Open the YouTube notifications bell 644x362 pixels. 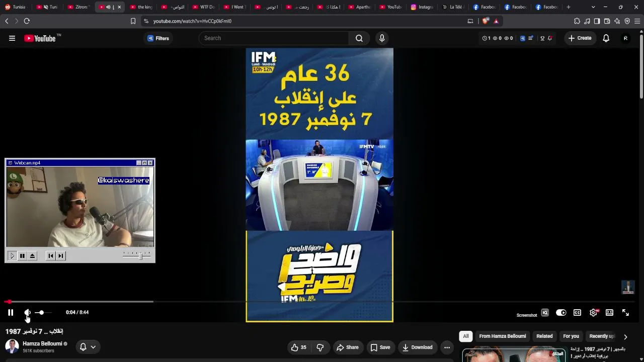coord(606,38)
